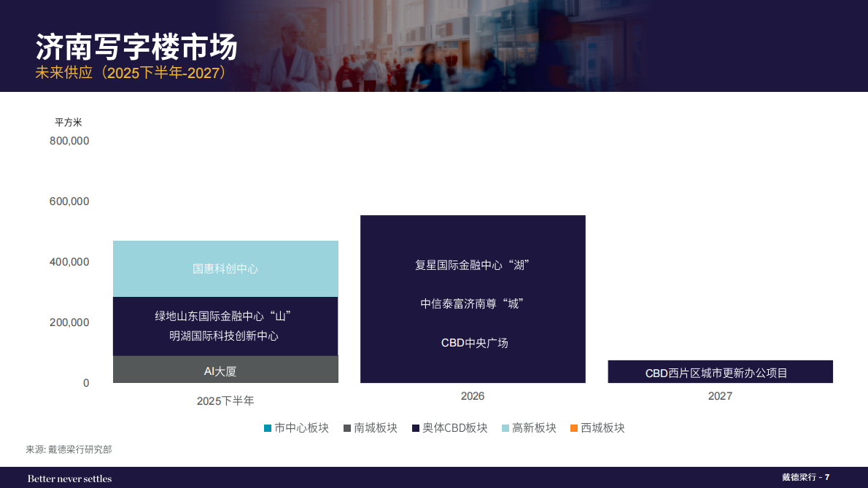Click the 200,000 axis value
Viewport: 868px width, 488px height.
[x=69, y=322]
